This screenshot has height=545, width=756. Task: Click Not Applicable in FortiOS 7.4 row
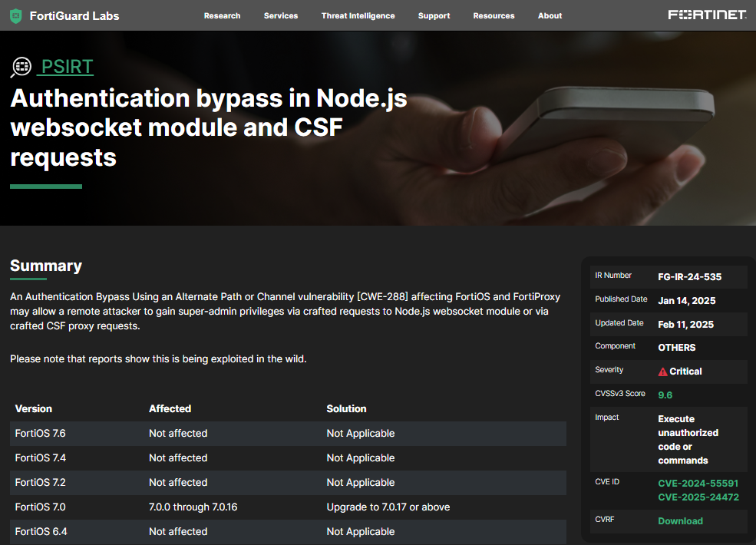(361, 457)
